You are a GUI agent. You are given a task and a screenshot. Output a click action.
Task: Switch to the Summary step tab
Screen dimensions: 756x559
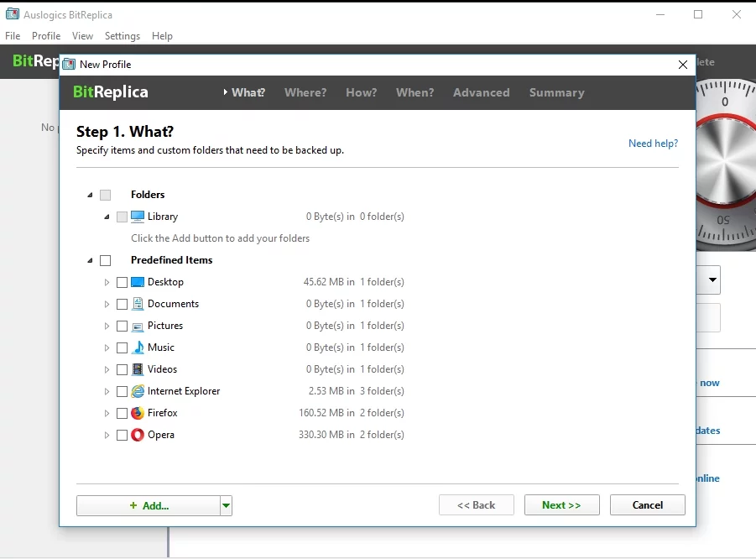pos(556,92)
